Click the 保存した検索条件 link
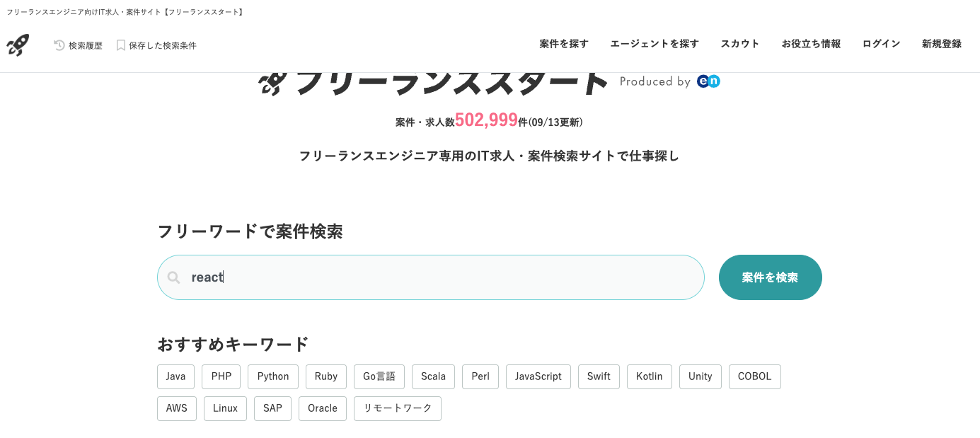Screen dimensions: 980x438 pyautogui.click(x=162, y=45)
